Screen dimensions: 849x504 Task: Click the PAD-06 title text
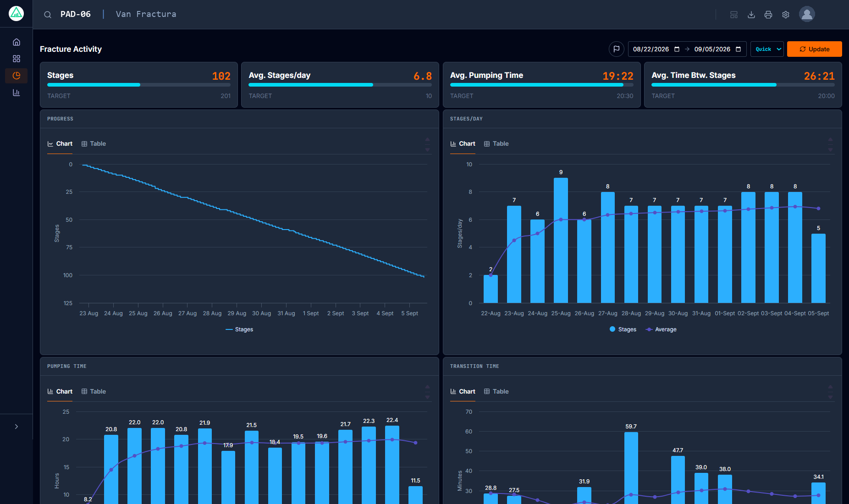click(76, 14)
